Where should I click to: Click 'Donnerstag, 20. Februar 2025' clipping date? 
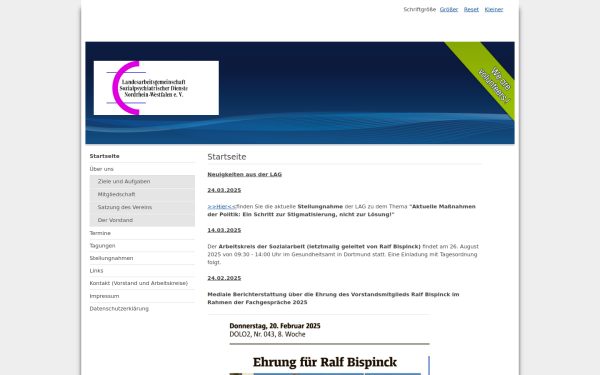point(275,326)
